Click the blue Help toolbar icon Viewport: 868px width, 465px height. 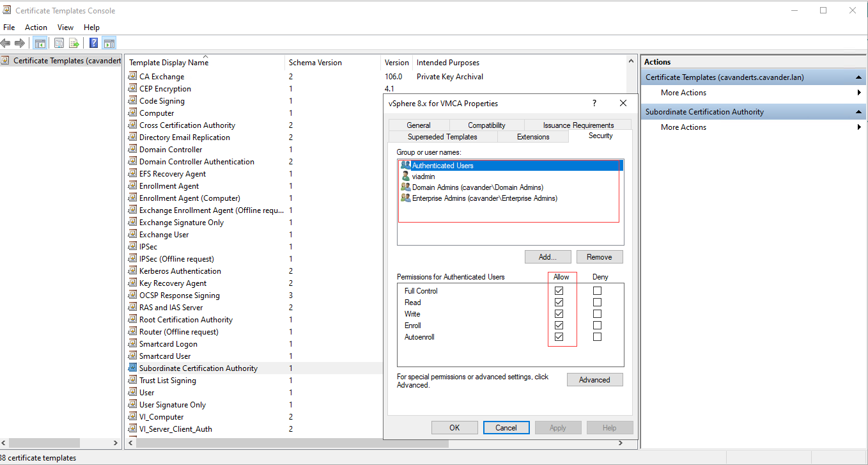[x=93, y=43]
